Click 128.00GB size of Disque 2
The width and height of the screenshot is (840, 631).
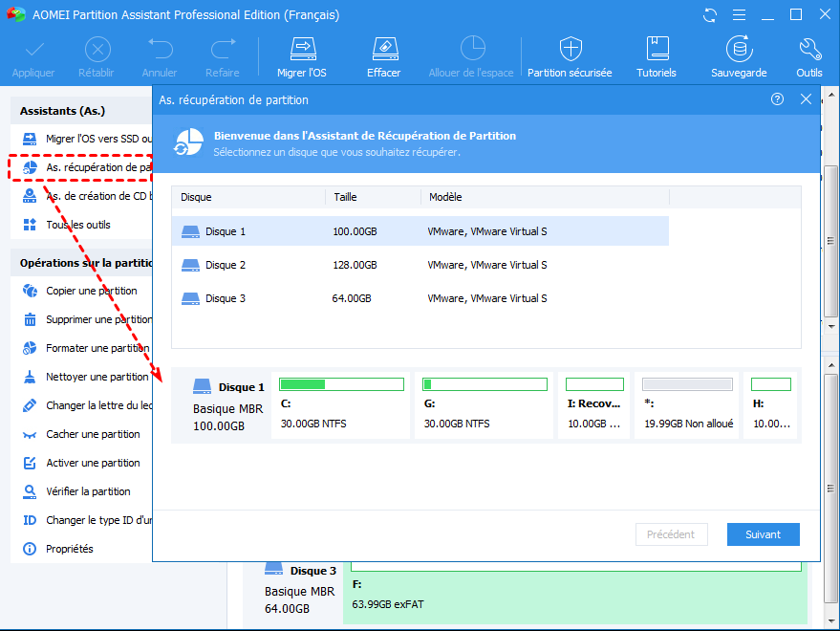[355, 265]
